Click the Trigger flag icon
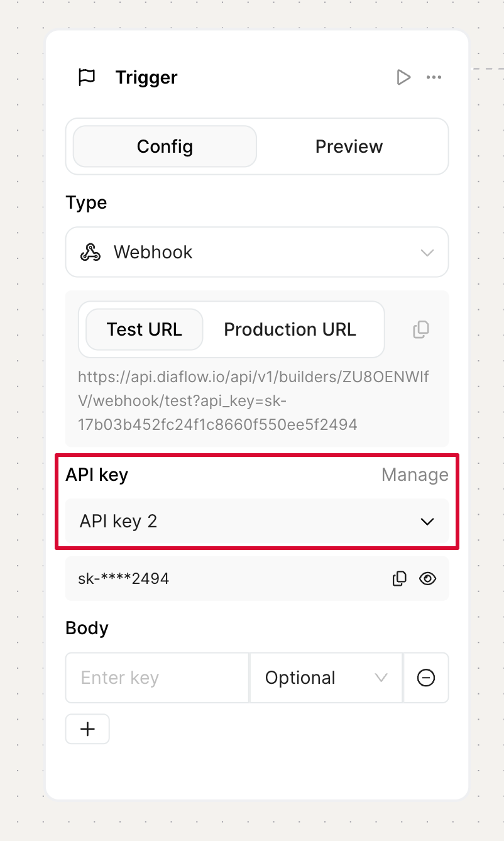This screenshot has height=841, width=504. 86,77
